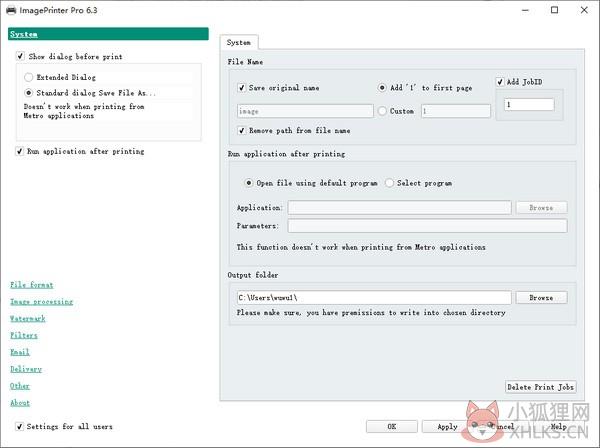The height and width of the screenshot is (448, 600).
Task: Choose Select program radio button
Action: coord(389,183)
